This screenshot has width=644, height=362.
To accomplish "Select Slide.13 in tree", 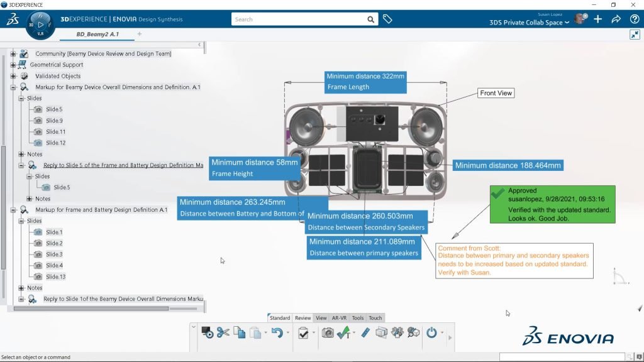I will pyautogui.click(x=55, y=277).
